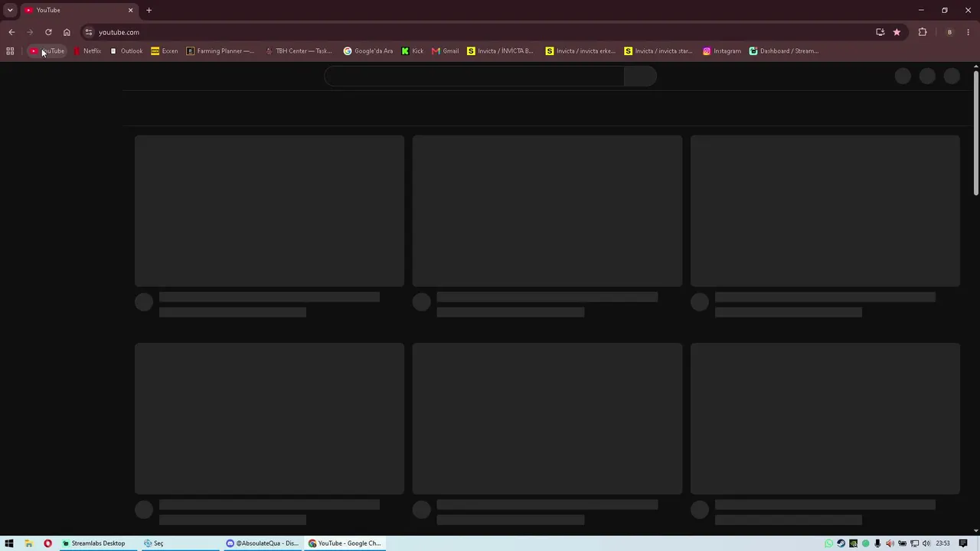Viewport: 980px width, 551px height.
Task: Open the Windows notification center
Action: coord(963,543)
